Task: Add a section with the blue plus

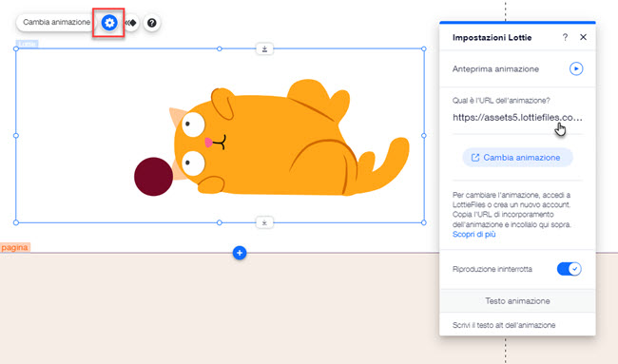Action: (240, 253)
